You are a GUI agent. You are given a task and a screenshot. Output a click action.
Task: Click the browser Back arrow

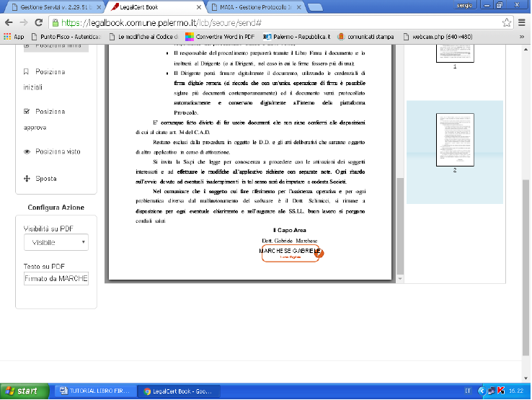pos(9,23)
